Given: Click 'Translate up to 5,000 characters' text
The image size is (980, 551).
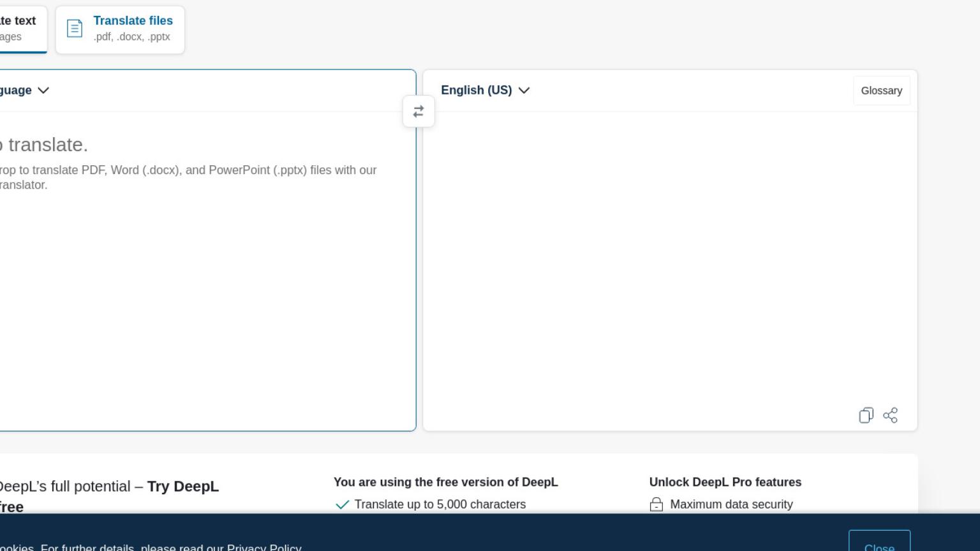Looking at the screenshot, I should (x=440, y=504).
